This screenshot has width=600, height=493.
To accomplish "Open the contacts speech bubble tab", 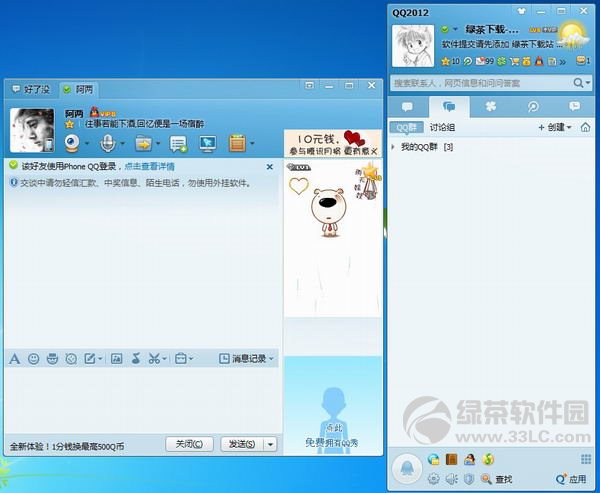I will pos(408,106).
